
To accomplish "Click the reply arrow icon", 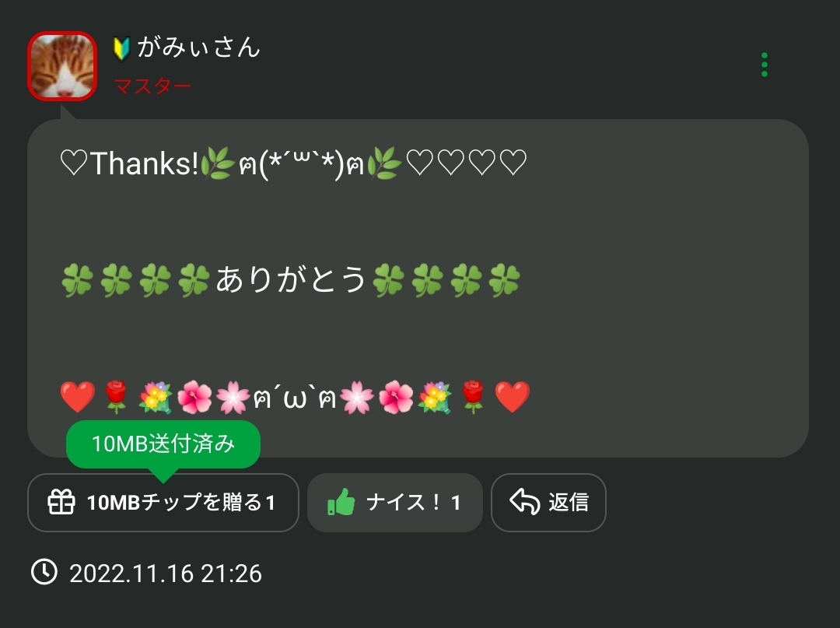I will coord(524,502).
